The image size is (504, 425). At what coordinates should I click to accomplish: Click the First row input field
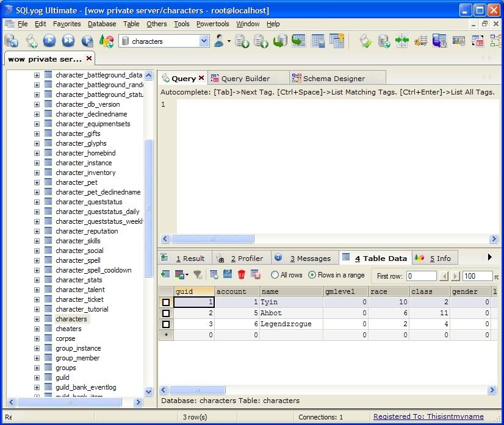[422, 276]
